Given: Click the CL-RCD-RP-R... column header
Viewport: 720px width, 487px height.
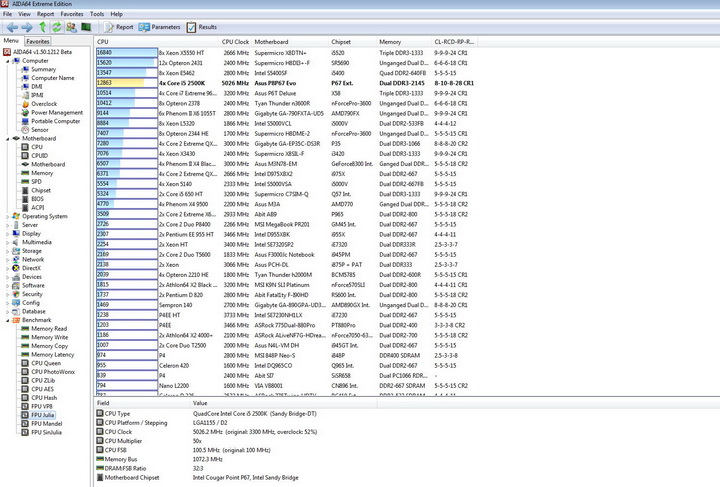Looking at the screenshot, I should pos(454,42).
